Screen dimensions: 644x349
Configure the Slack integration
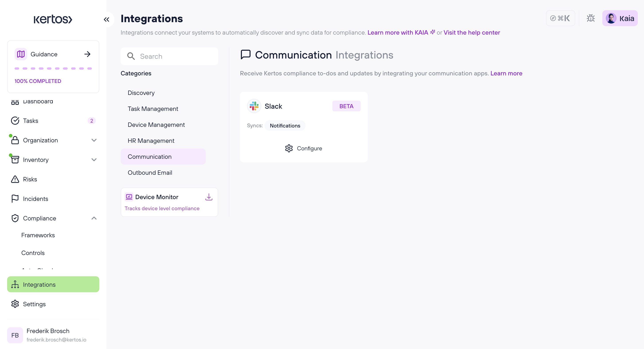(x=304, y=149)
